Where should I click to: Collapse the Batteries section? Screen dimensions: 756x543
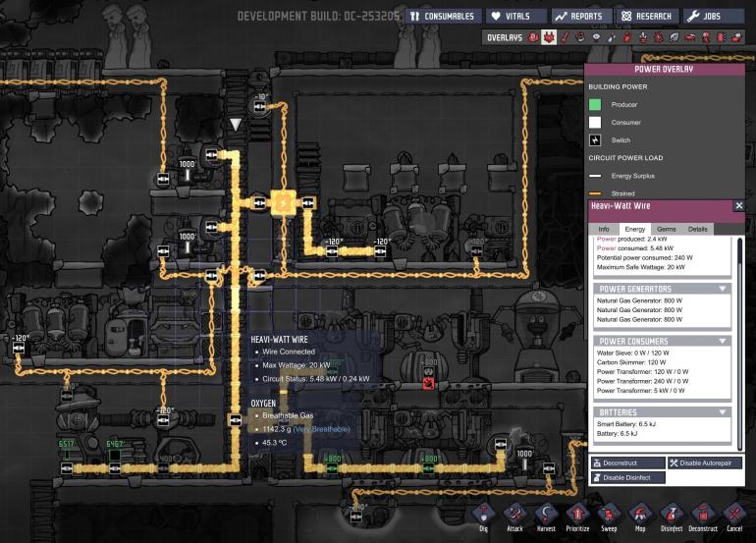pyautogui.click(x=723, y=412)
